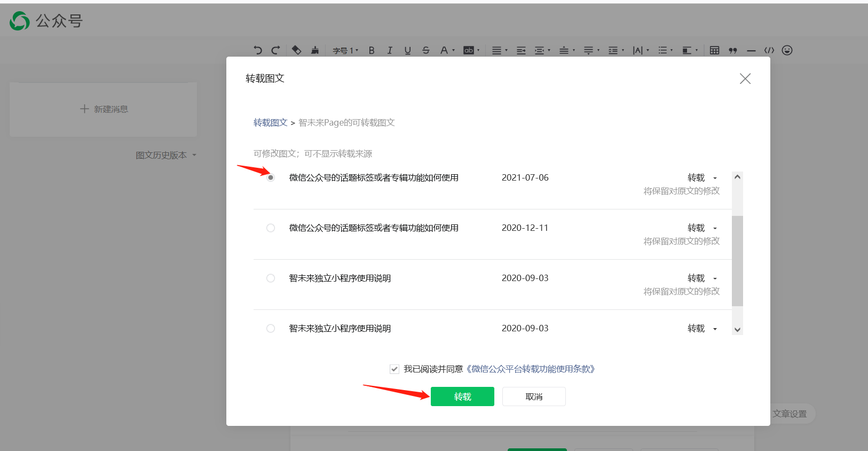Viewport: 868px width, 451px height.
Task: Click the third row title 智未来独立小程序使用说明
Action: 340,278
